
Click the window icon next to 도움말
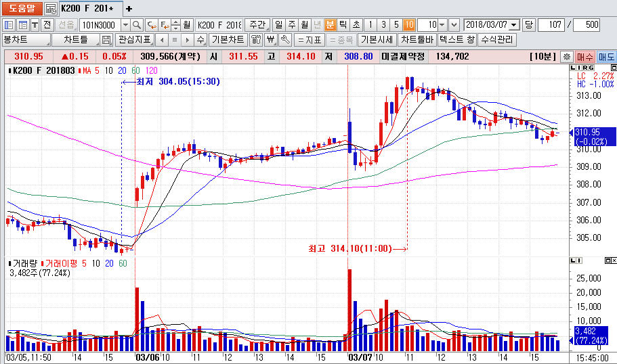tap(51, 9)
